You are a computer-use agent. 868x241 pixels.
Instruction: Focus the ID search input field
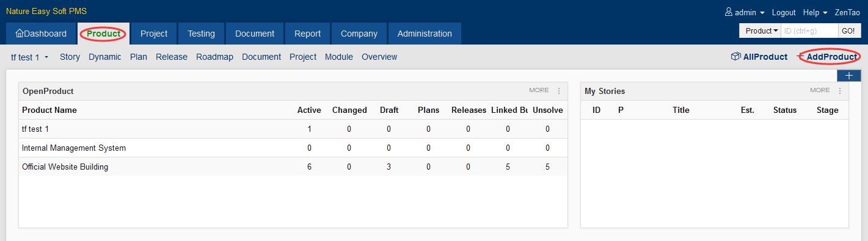(809, 31)
